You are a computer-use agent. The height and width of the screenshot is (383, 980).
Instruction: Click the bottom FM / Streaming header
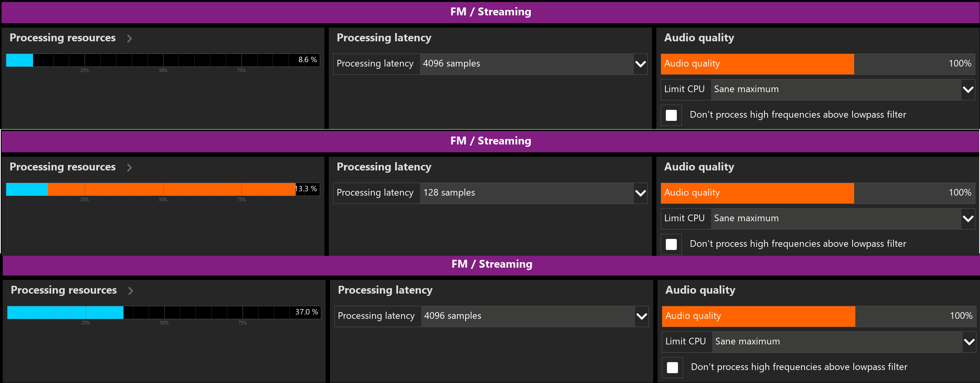coord(492,264)
